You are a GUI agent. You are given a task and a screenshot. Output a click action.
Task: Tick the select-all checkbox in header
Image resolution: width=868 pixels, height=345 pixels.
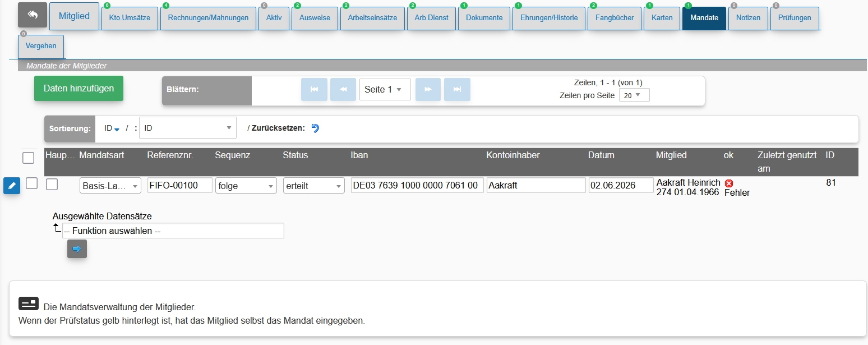(x=29, y=158)
